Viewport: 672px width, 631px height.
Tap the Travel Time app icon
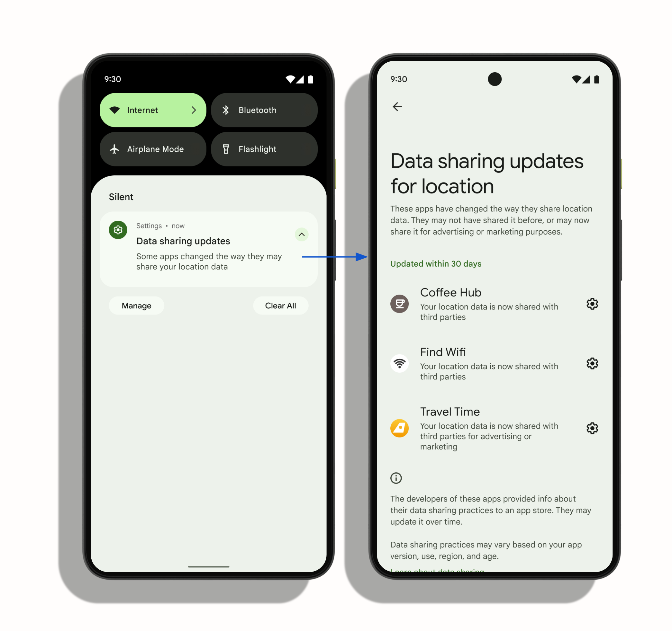[398, 428]
